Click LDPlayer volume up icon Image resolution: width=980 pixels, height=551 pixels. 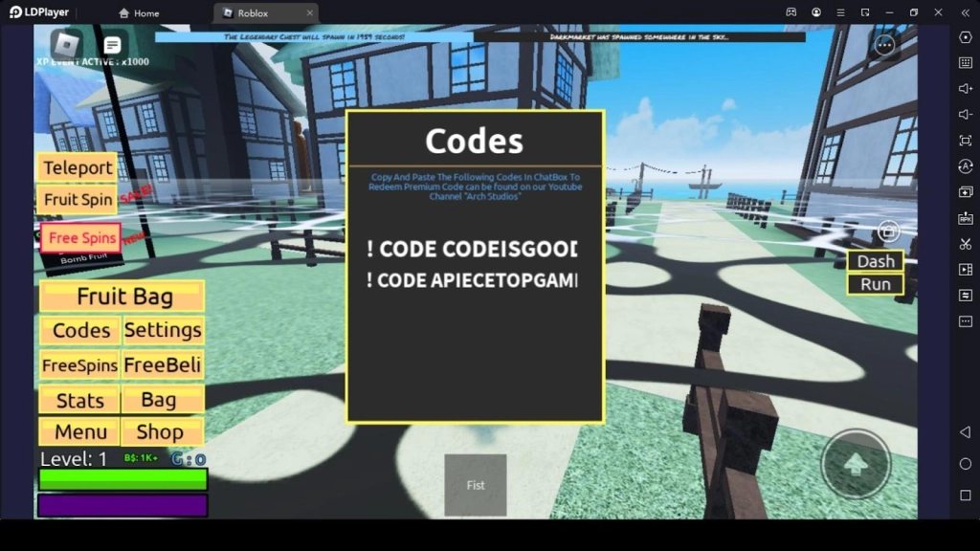tap(965, 88)
